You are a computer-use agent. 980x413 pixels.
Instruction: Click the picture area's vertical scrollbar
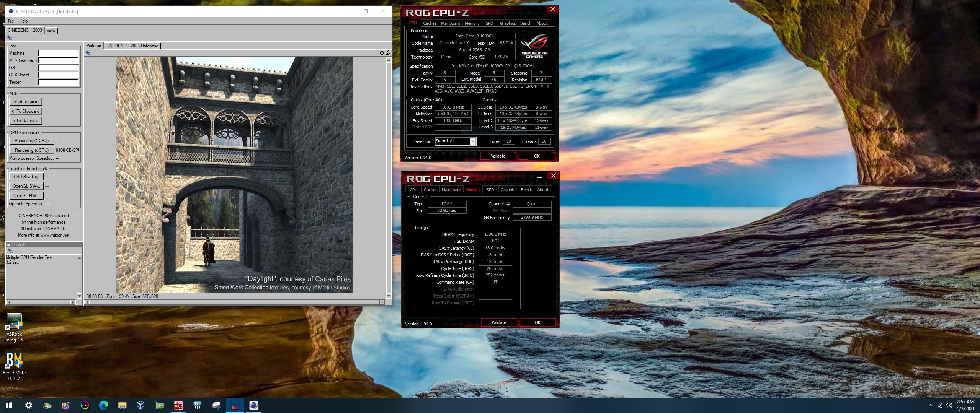pos(389,178)
